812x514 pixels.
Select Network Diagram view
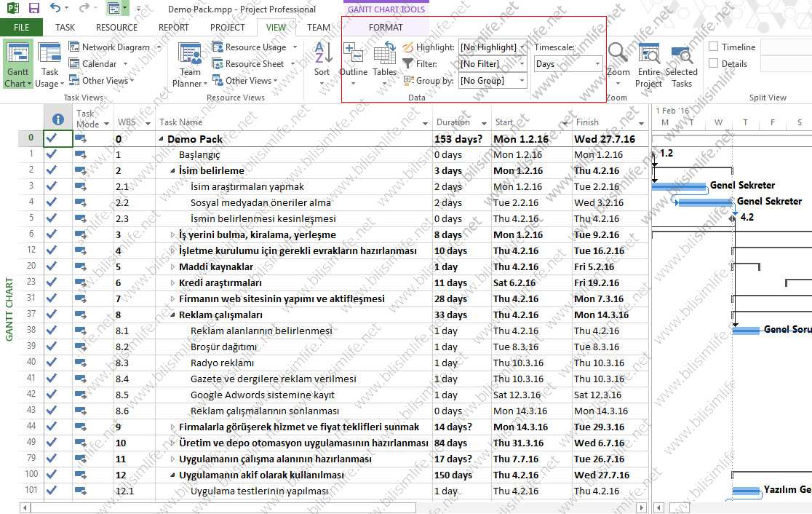pos(110,47)
